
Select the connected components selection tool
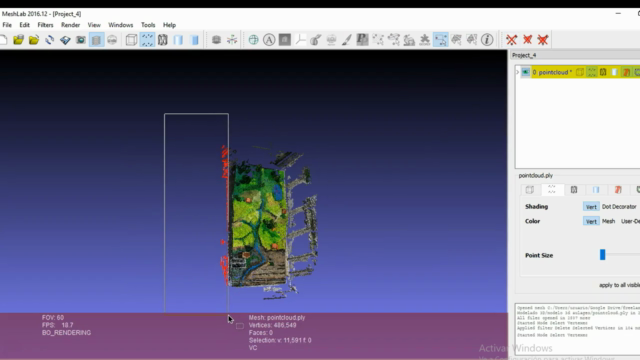point(472,40)
